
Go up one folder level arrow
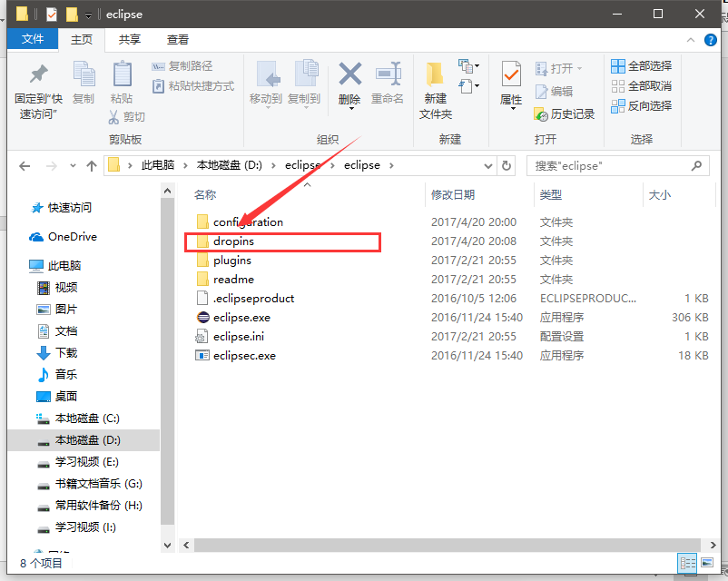92,166
